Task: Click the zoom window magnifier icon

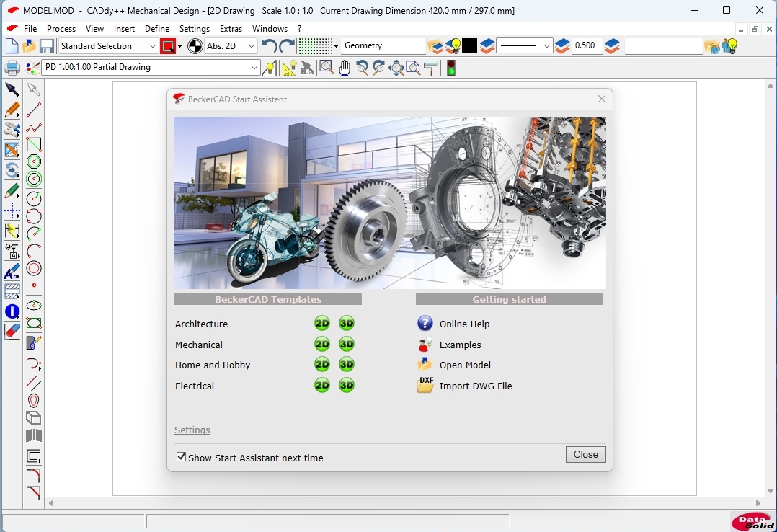Action: tap(327, 68)
